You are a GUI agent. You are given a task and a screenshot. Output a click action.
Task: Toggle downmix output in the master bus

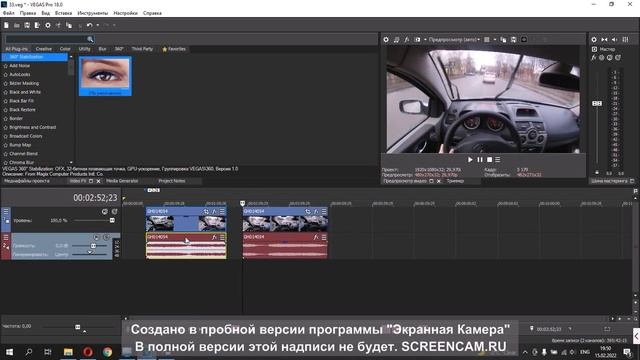click(x=604, y=40)
